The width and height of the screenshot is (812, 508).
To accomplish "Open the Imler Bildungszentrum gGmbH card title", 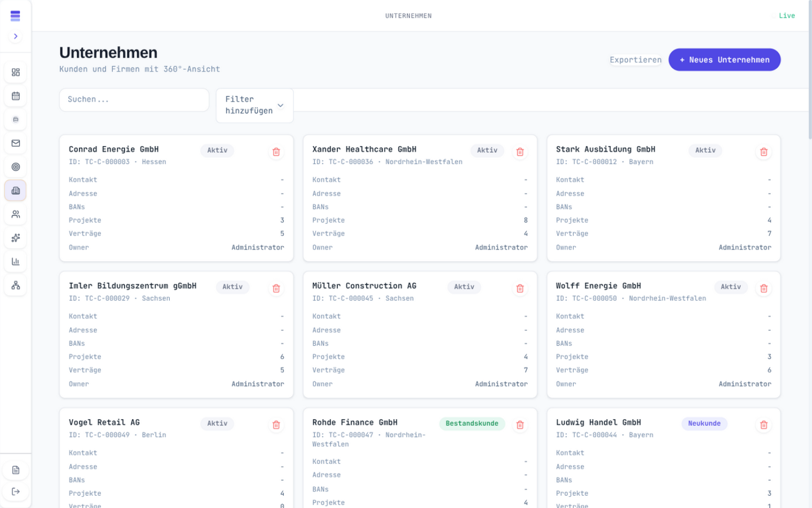I will [133, 286].
